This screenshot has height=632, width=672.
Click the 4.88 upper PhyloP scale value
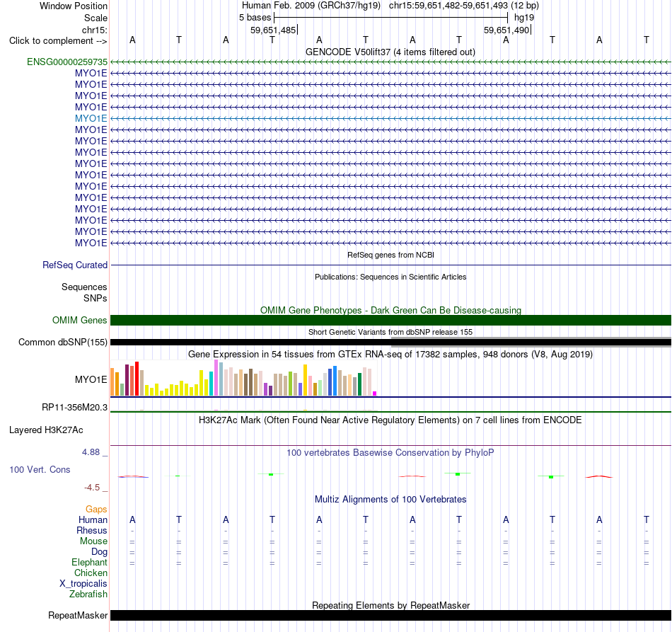pyautogui.click(x=91, y=452)
